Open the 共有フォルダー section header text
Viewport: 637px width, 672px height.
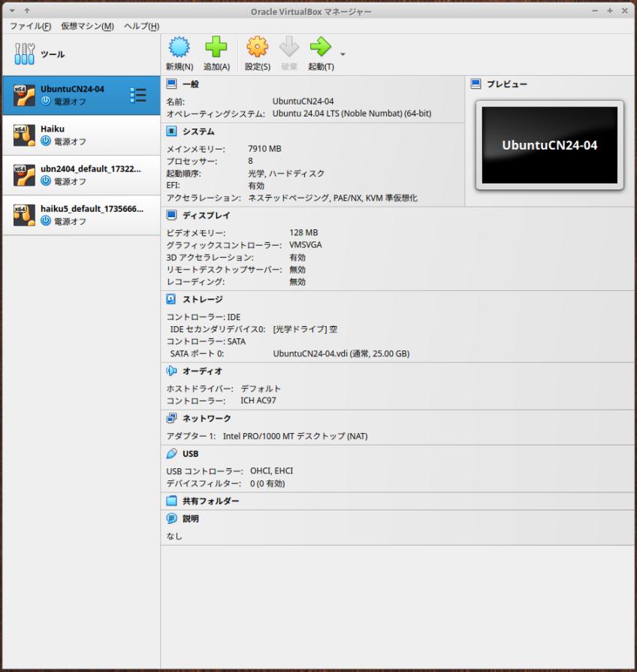(211, 501)
